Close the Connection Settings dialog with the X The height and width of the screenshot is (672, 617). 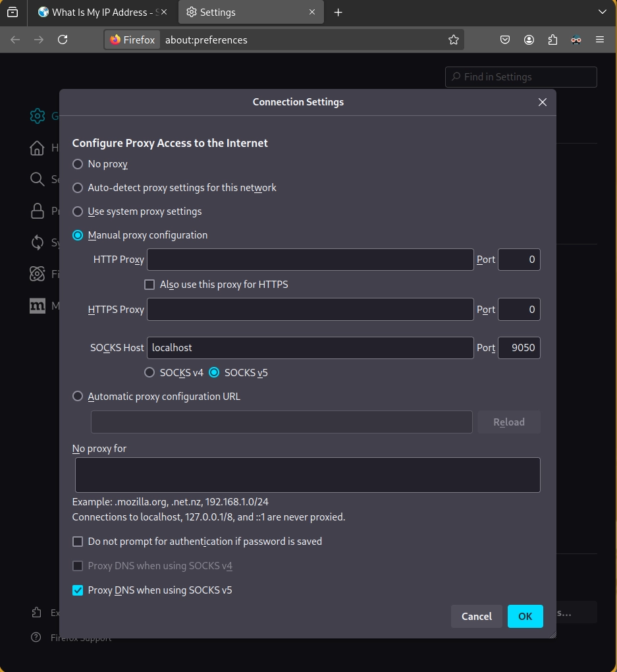[543, 102]
